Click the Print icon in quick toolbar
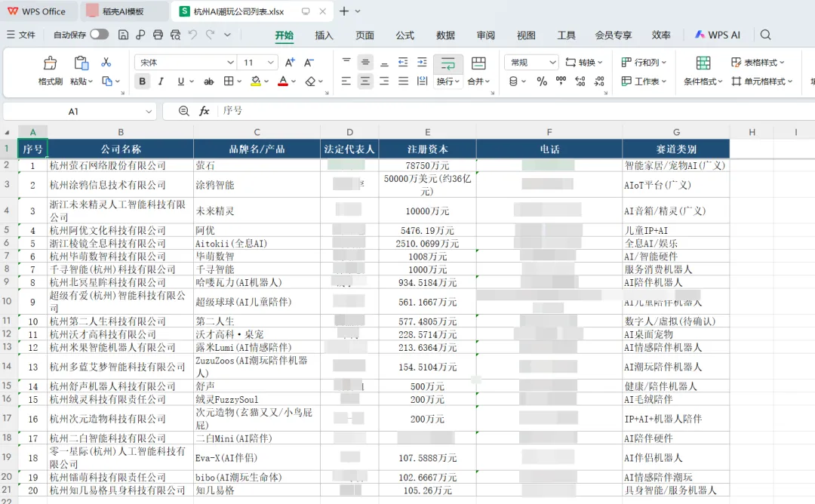This screenshot has height=504, width=815. pos(158,35)
